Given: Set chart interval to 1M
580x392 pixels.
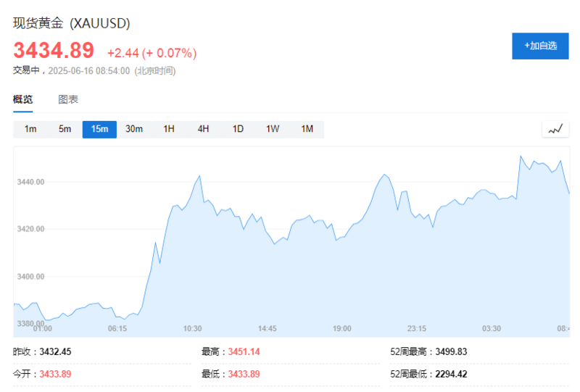Looking at the screenshot, I should [307, 130].
